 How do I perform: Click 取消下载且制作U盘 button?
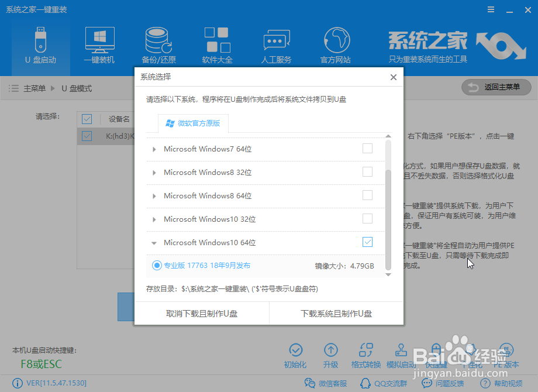tap(202, 314)
